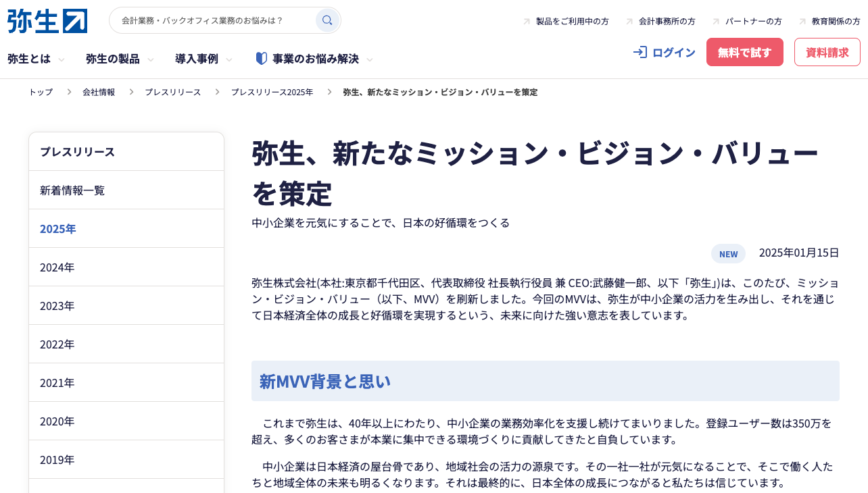Click the arrow icon beside 教育関係の方
The image size is (868, 493).
(x=802, y=22)
